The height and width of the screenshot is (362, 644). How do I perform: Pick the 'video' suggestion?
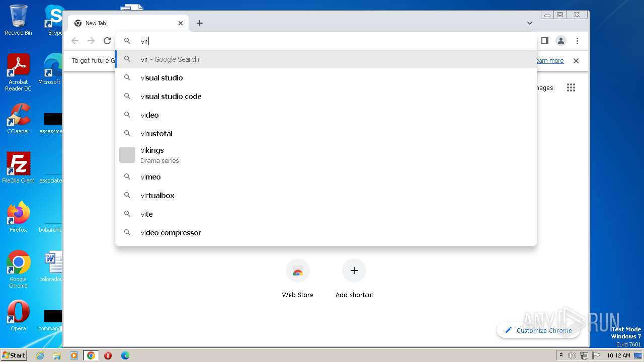click(326, 115)
